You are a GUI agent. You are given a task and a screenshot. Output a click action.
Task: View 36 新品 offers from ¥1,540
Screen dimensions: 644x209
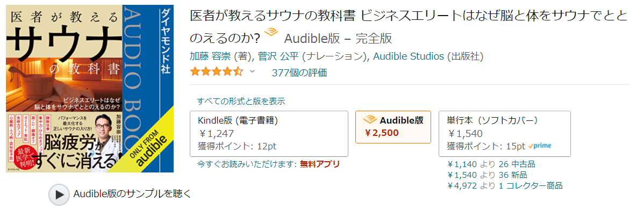point(487,175)
